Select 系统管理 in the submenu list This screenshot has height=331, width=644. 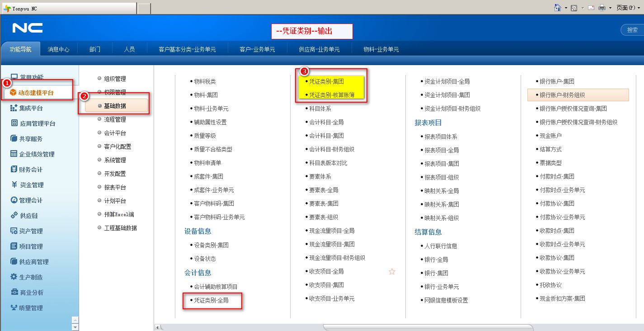pos(115,160)
